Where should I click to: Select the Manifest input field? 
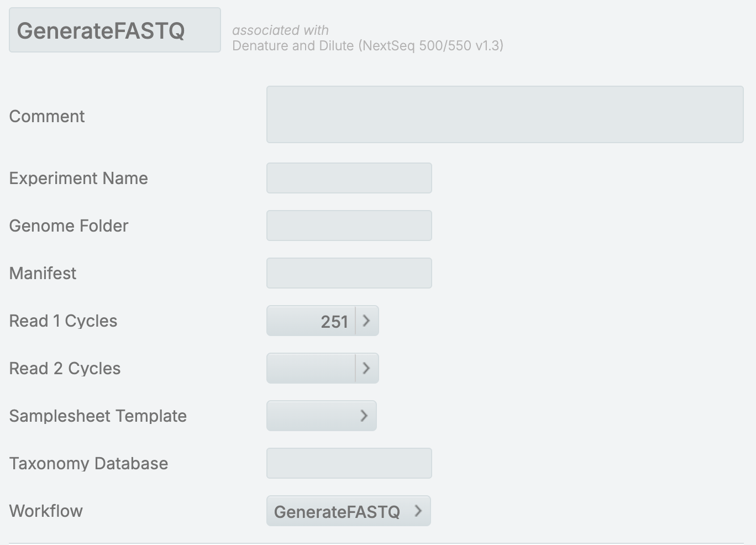pos(349,273)
